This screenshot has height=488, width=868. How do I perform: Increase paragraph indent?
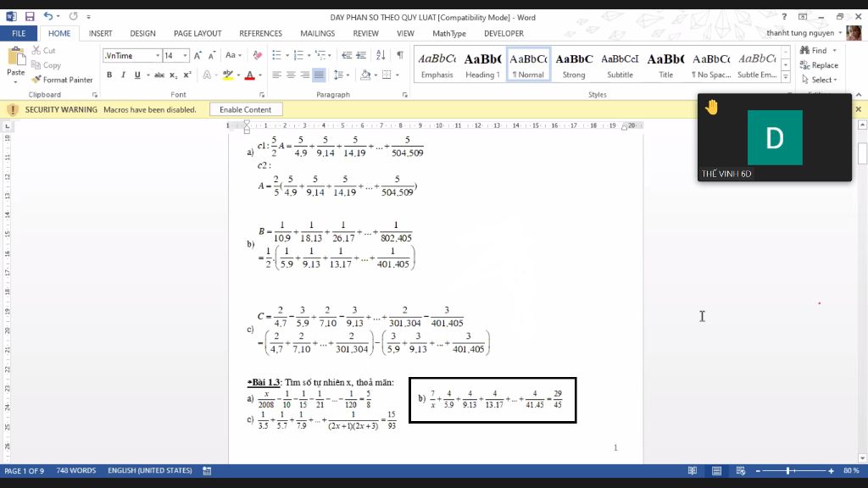coord(361,55)
